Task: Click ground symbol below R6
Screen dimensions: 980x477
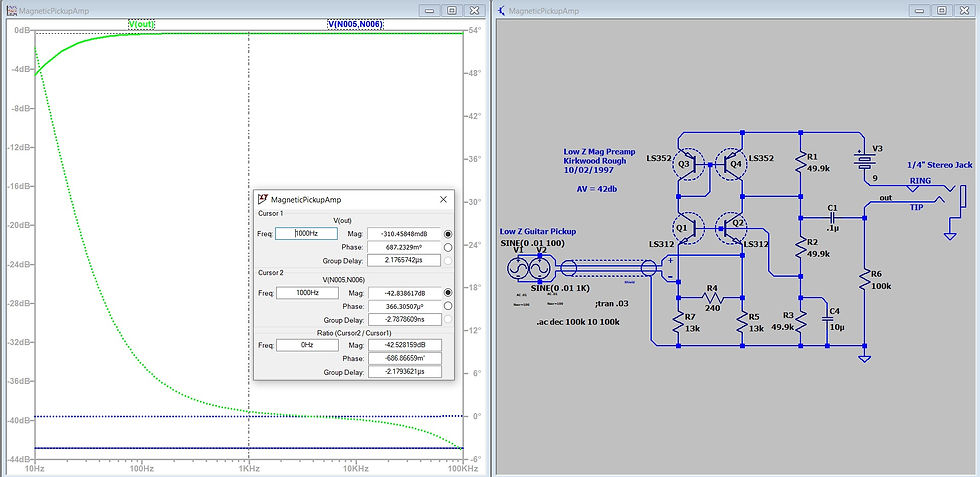Action: tap(865, 359)
